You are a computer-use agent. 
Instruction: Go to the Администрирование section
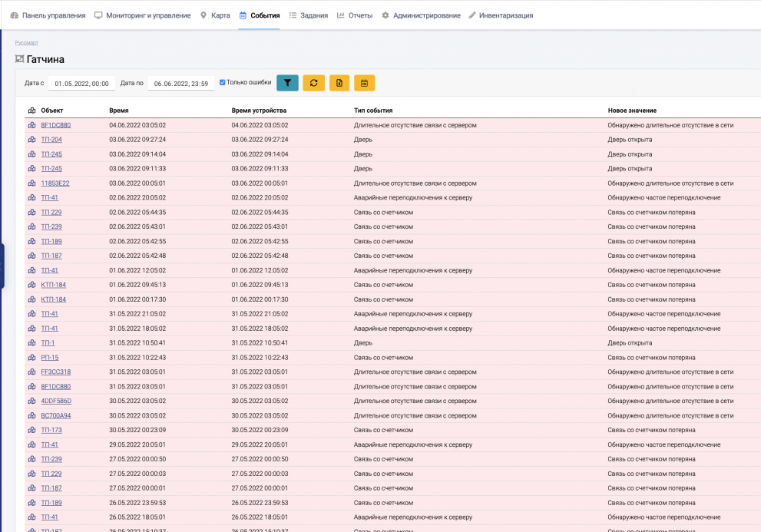pyautogui.click(x=421, y=15)
